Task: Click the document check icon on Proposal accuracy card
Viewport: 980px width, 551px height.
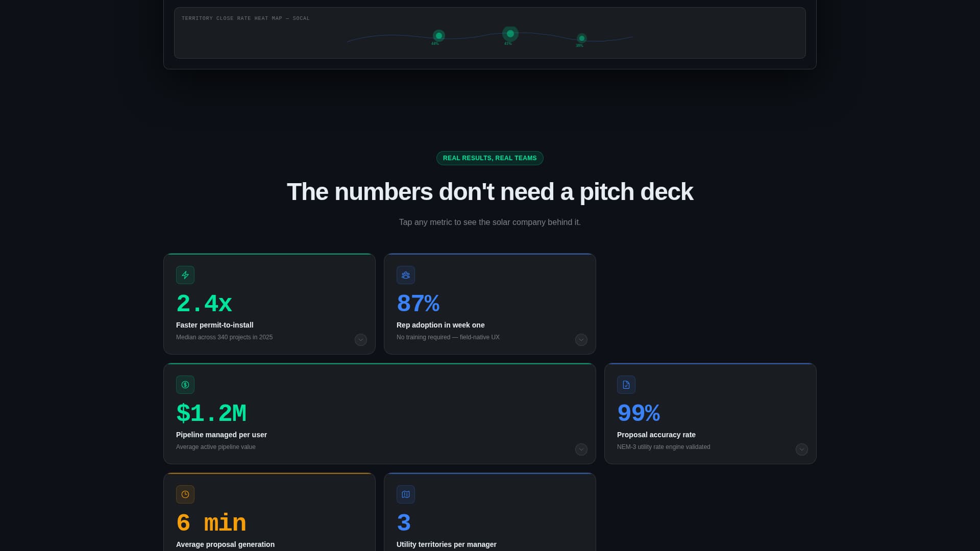Action: 626,385
